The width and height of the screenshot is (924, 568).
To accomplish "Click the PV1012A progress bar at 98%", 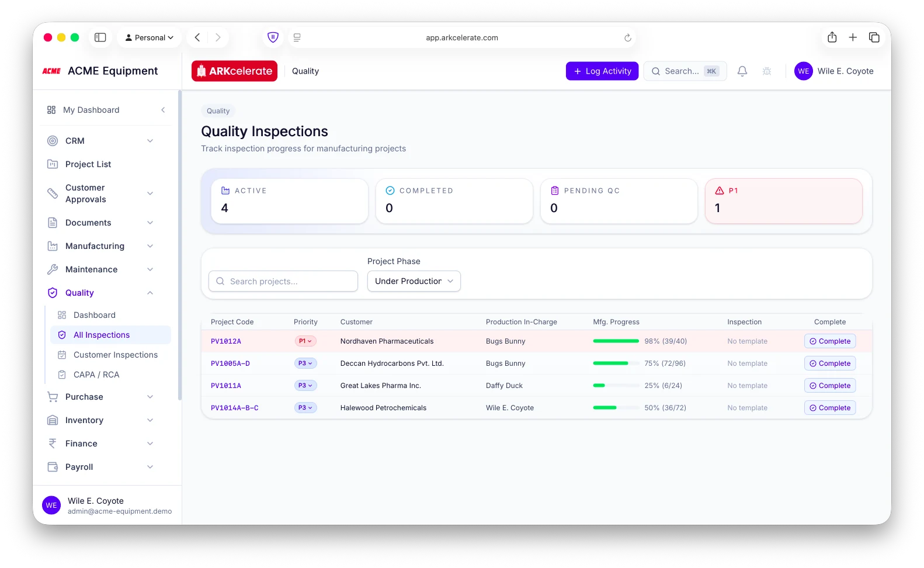I will pyautogui.click(x=616, y=341).
